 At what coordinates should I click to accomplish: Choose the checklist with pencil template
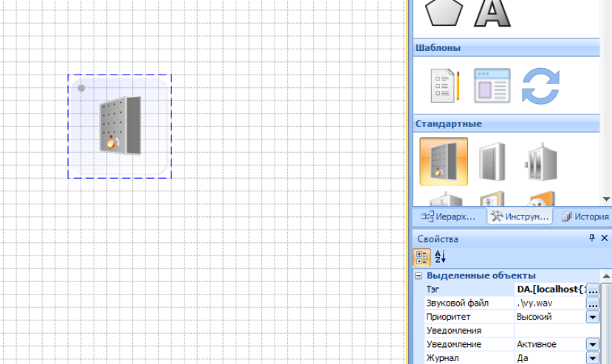point(445,85)
